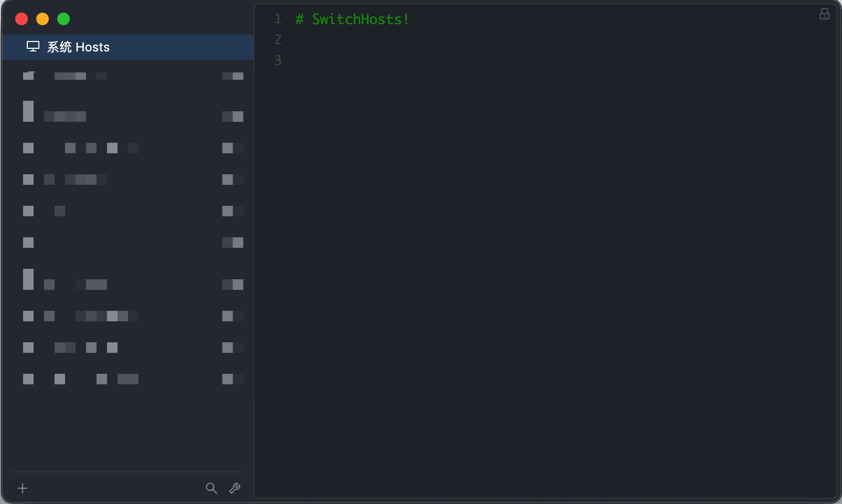Click the monitor icon beside 系统 Hosts
Screen dimensions: 842x504
pyautogui.click(x=33, y=47)
